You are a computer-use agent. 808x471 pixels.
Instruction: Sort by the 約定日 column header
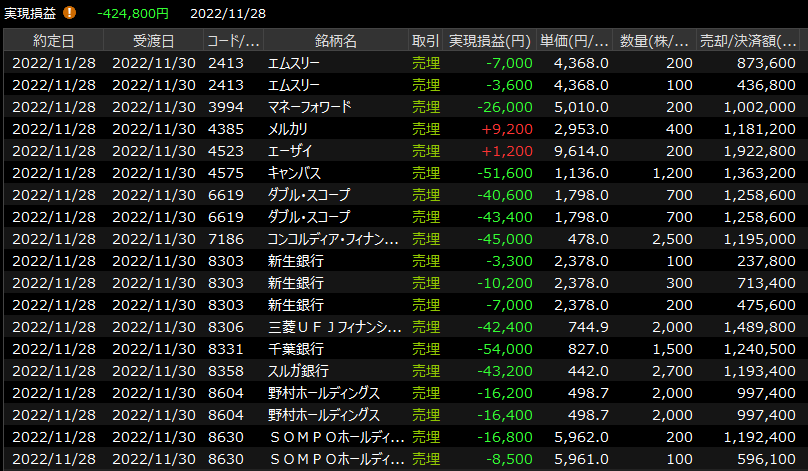(53, 41)
